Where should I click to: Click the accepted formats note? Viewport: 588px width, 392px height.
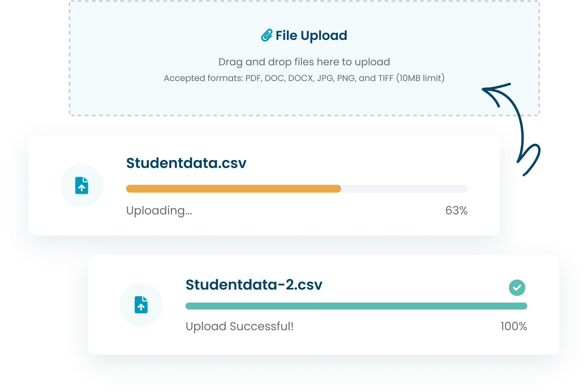tap(304, 78)
